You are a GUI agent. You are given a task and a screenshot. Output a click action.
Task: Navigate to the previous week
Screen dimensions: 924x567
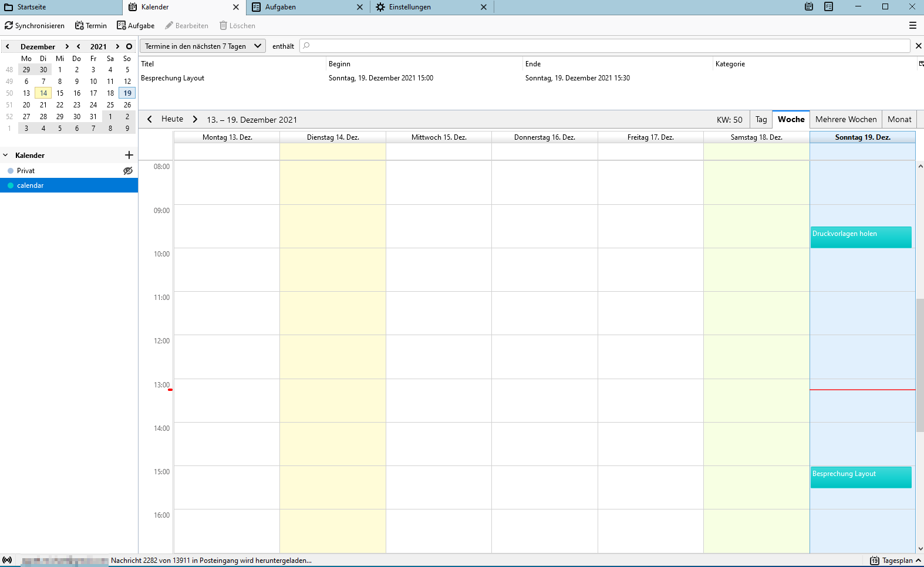150,119
